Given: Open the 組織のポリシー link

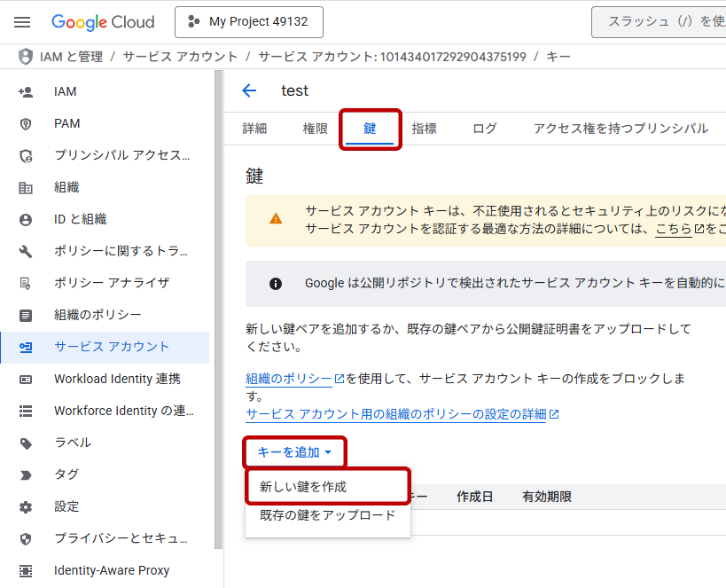Looking at the screenshot, I should pos(289,379).
